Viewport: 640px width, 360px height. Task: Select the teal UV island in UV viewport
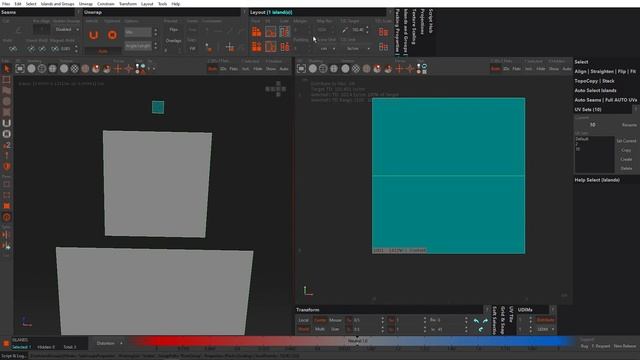click(449, 176)
